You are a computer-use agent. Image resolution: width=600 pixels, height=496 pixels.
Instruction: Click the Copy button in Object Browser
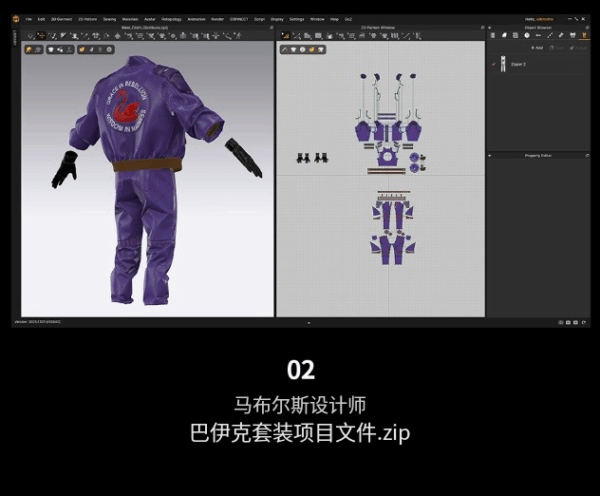coord(557,48)
